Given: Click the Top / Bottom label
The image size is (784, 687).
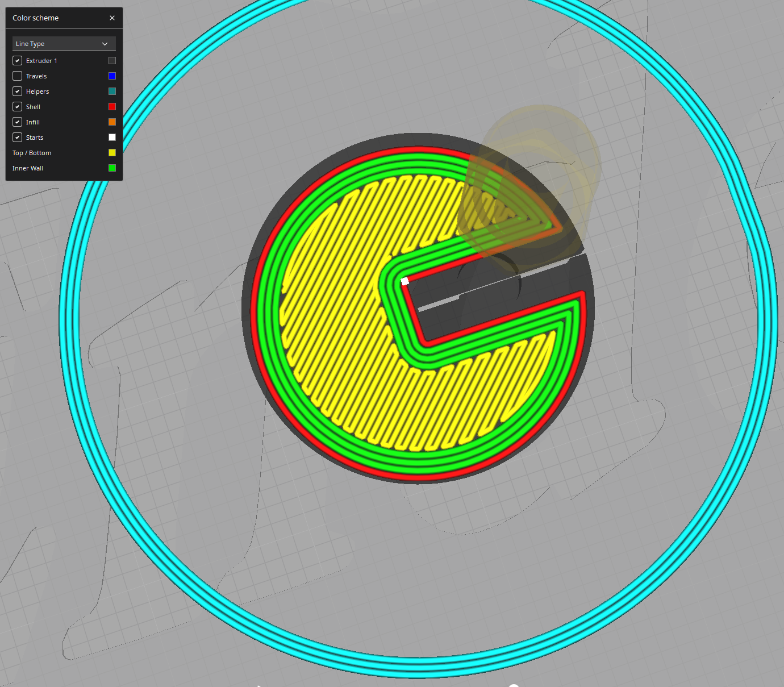Looking at the screenshot, I should [32, 152].
